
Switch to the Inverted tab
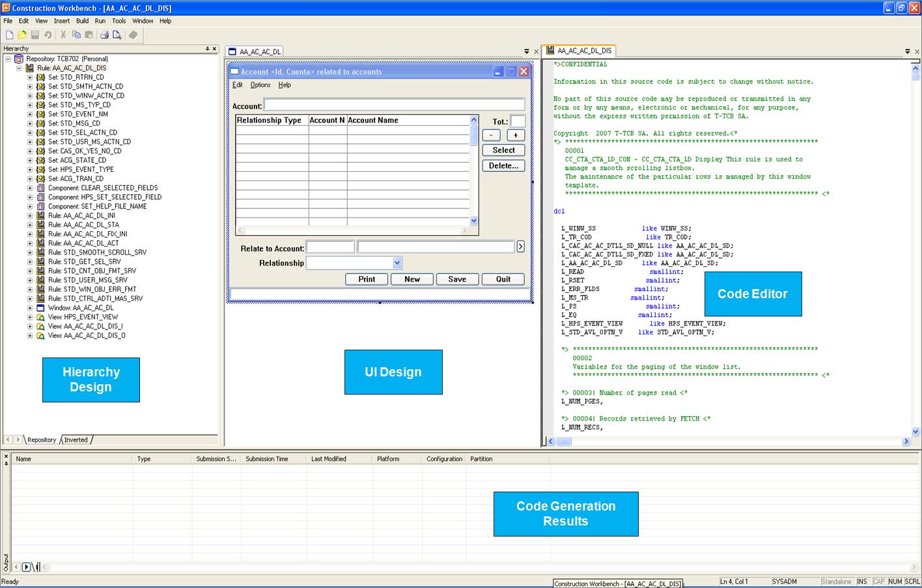[x=76, y=440]
